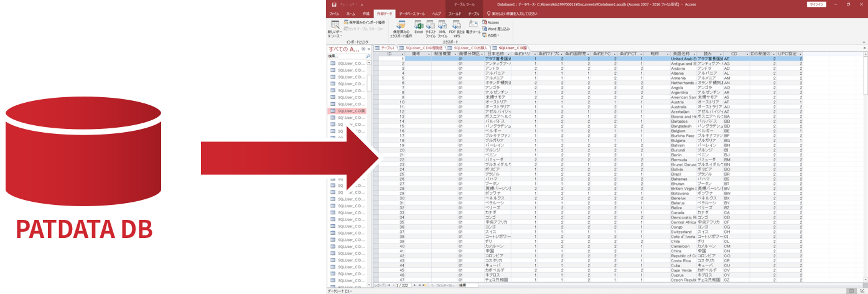Screen dimensions: 868x294
Task: Open the 制度概要 column filter dropdown
Action: tap(456, 54)
